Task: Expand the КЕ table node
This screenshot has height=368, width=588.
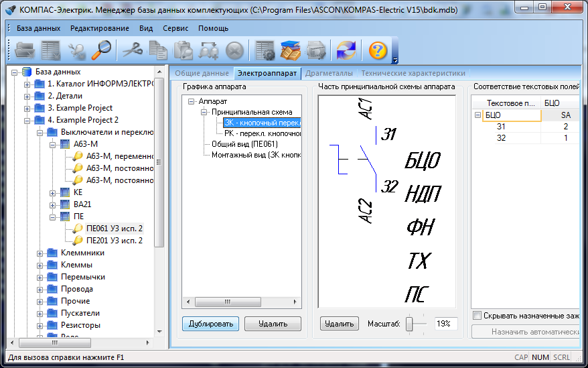Action: [x=52, y=194]
